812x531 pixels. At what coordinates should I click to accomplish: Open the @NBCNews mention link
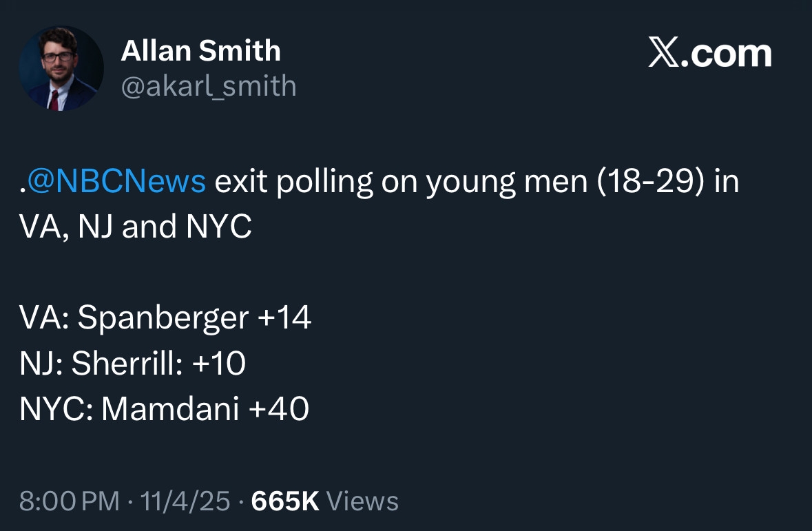click(117, 183)
